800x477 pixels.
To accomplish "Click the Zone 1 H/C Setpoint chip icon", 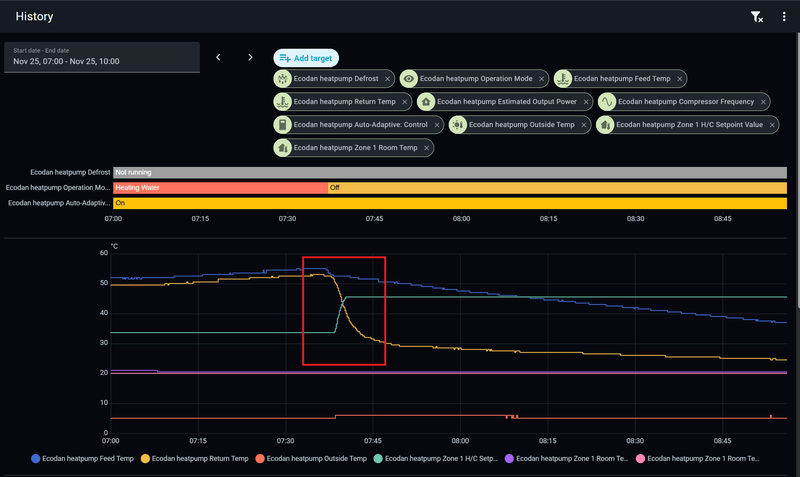I will pos(605,124).
